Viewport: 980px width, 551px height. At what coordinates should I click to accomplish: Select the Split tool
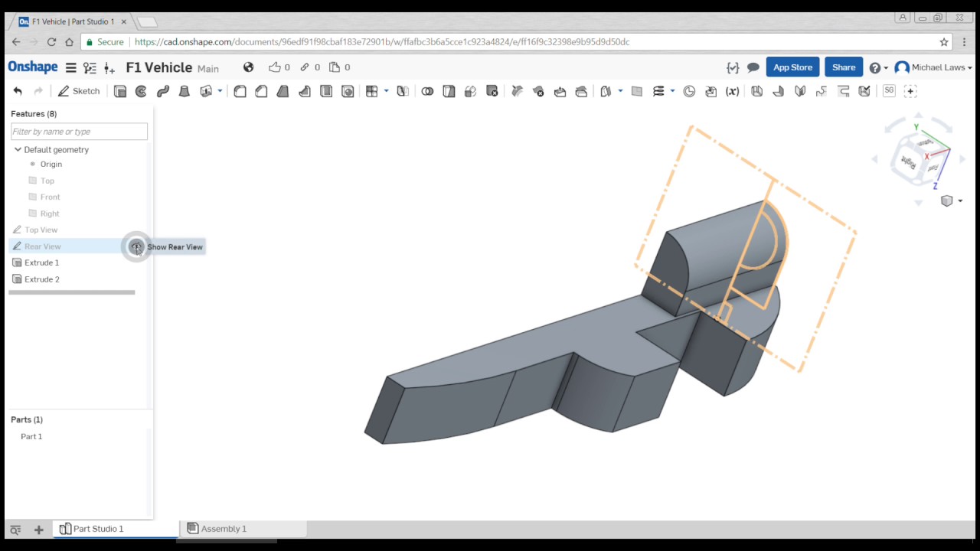tap(449, 91)
